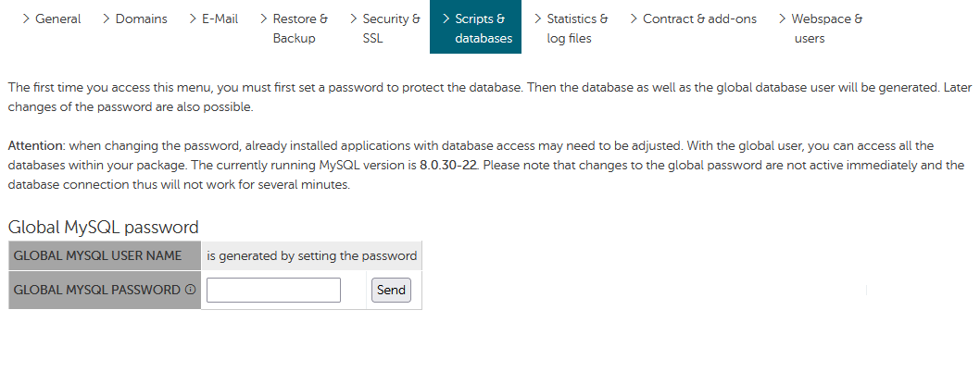Switch to the Webspace & users label
The image size is (980, 372).
coord(827,28)
